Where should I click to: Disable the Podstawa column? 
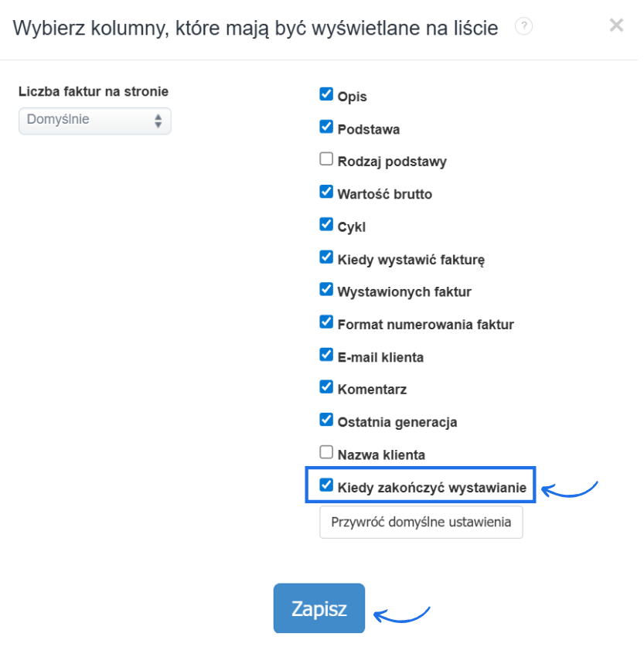[326, 125]
